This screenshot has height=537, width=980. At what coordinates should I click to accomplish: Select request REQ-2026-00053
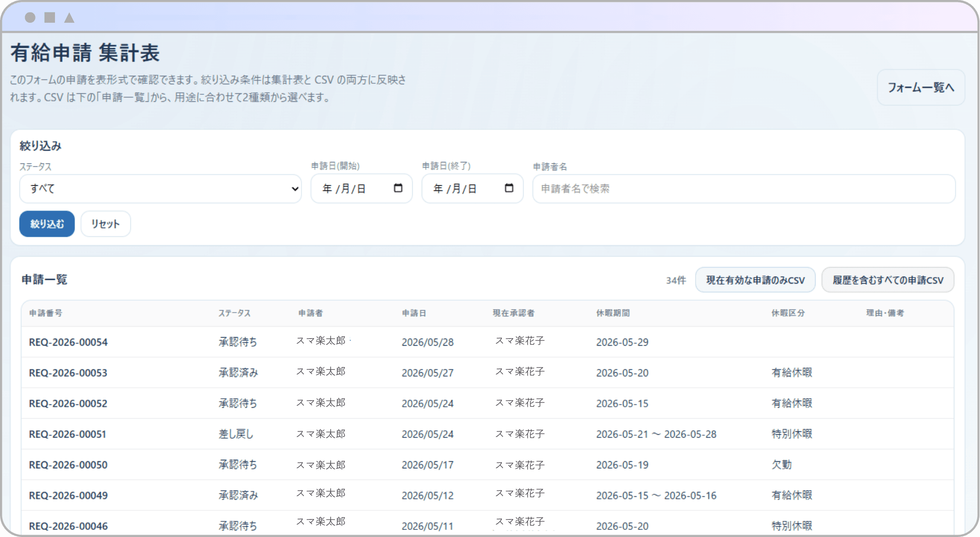point(68,373)
